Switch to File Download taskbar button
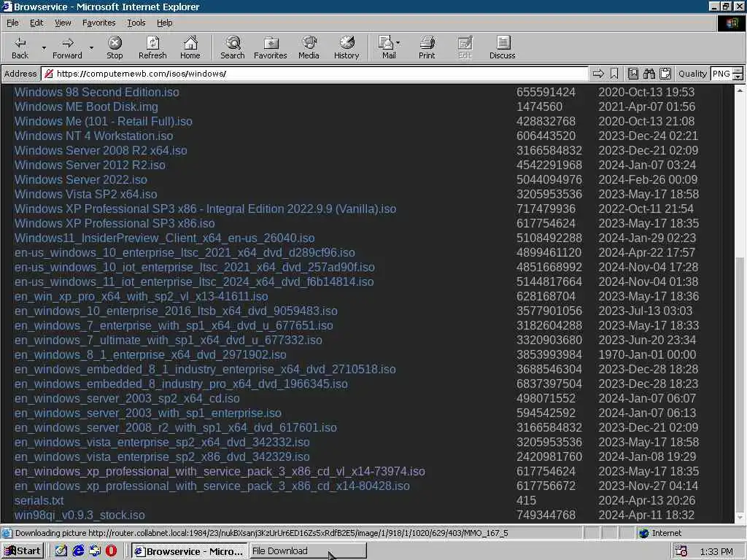This screenshot has width=747, height=560. pos(308,551)
